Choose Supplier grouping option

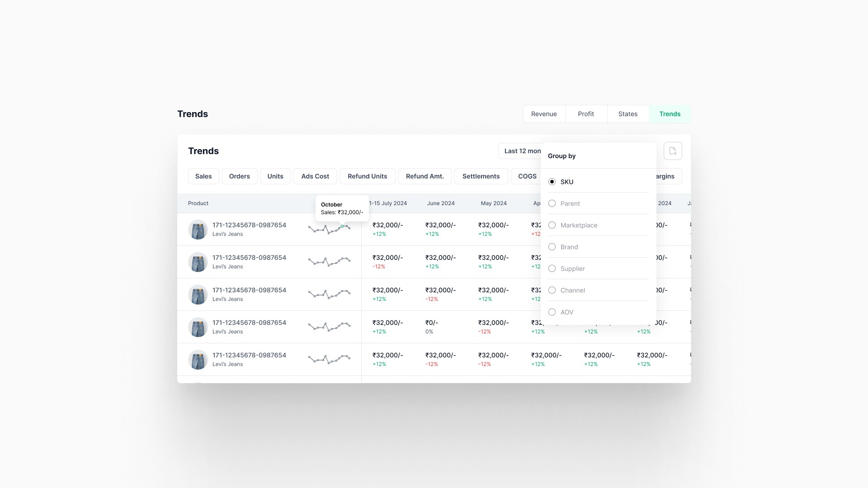click(x=552, y=268)
